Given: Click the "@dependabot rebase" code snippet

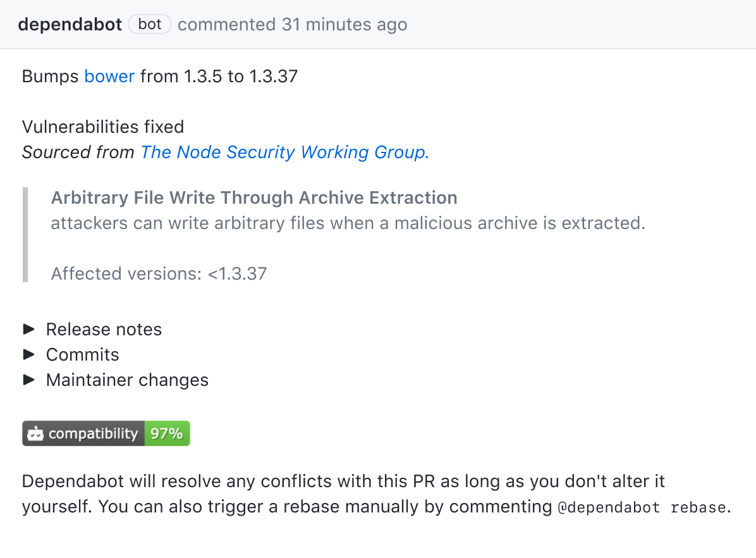Looking at the screenshot, I should coord(643,507).
